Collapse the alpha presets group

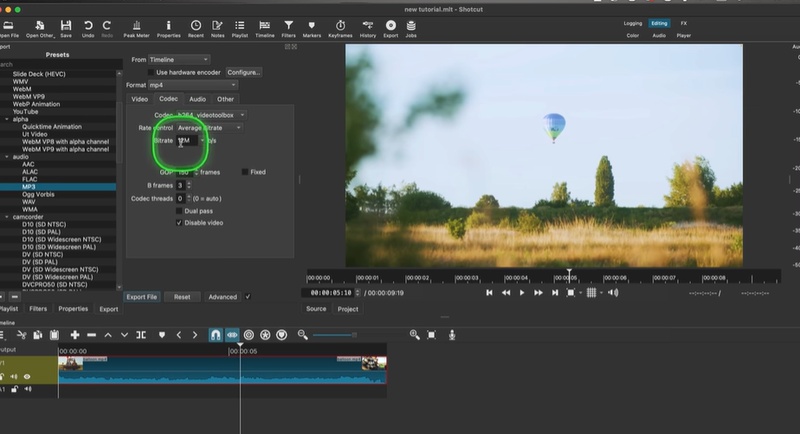[7, 119]
